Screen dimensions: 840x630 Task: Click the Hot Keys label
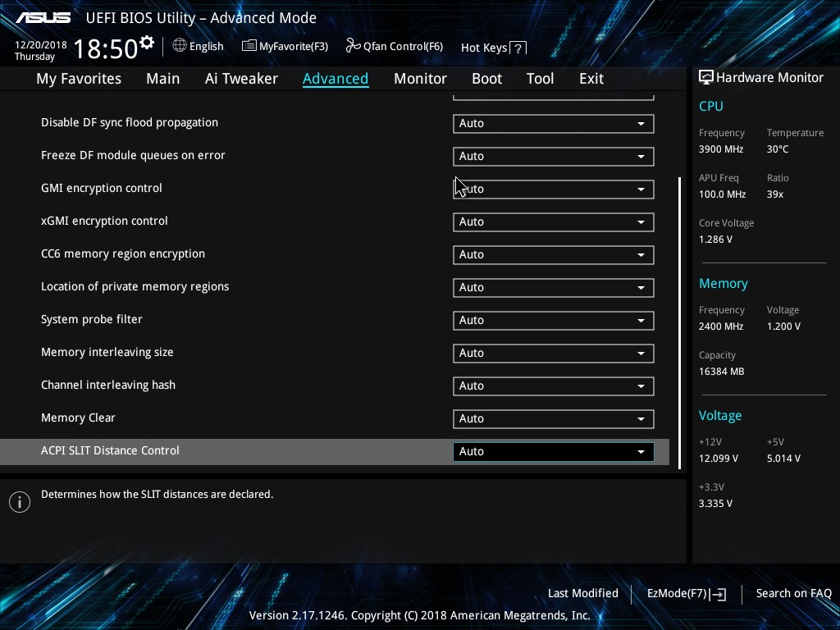(x=484, y=48)
